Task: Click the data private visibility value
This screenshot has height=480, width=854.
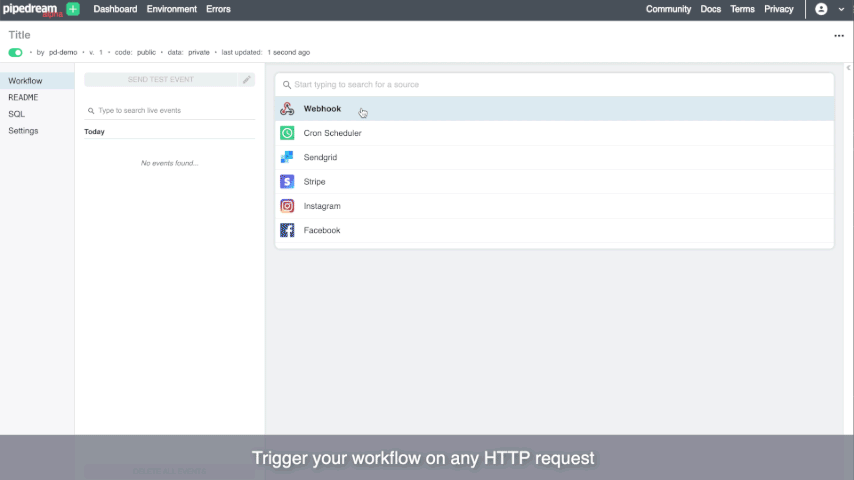Action: pyautogui.click(x=199, y=52)
